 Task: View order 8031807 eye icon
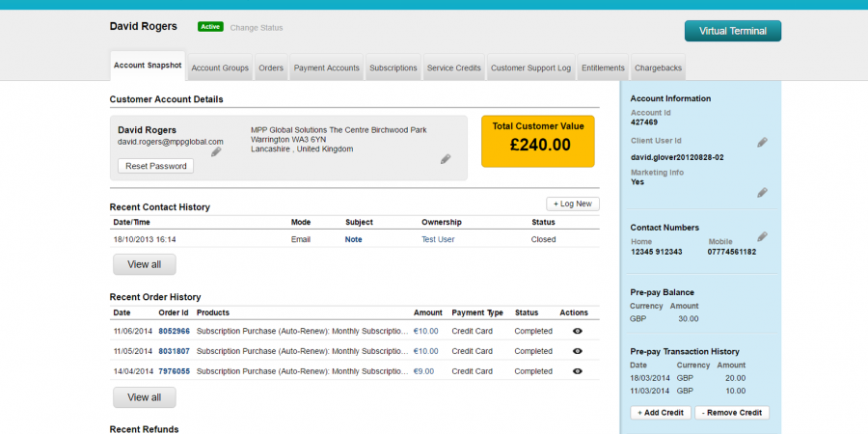577,351
